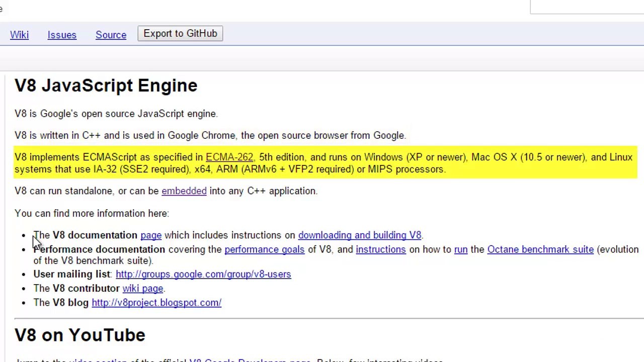
Task: Open the ECMA-262 specification link
Action: tap(229, 157)
